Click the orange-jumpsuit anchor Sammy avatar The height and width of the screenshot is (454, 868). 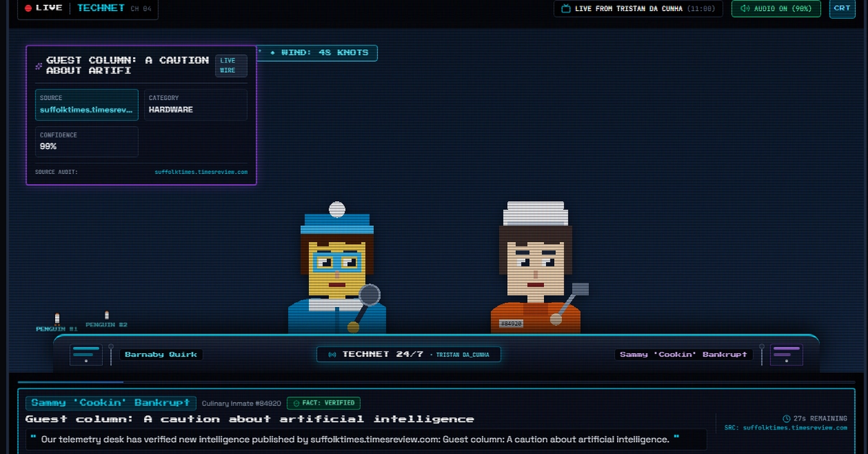[535, 268]
